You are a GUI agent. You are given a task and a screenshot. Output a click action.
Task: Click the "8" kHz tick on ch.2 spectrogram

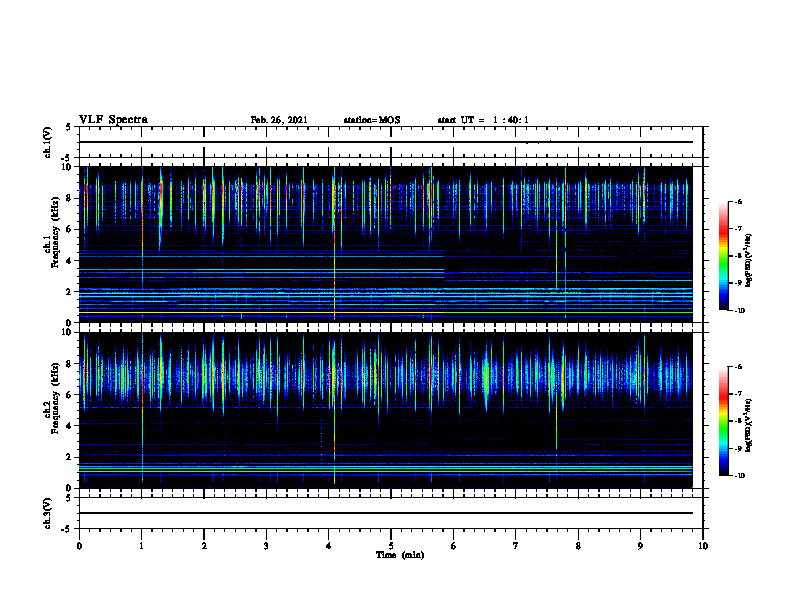pos(69,364)
